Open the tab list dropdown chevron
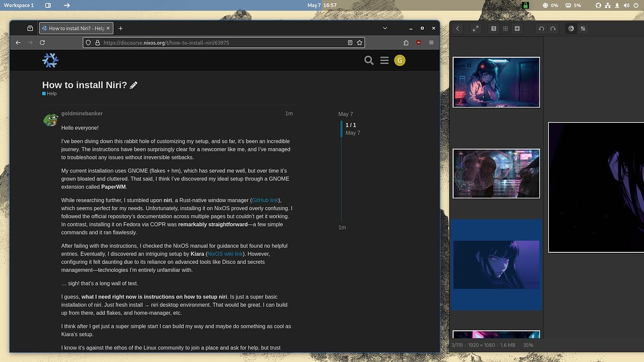The image size is (644, 362). point(385,28)
